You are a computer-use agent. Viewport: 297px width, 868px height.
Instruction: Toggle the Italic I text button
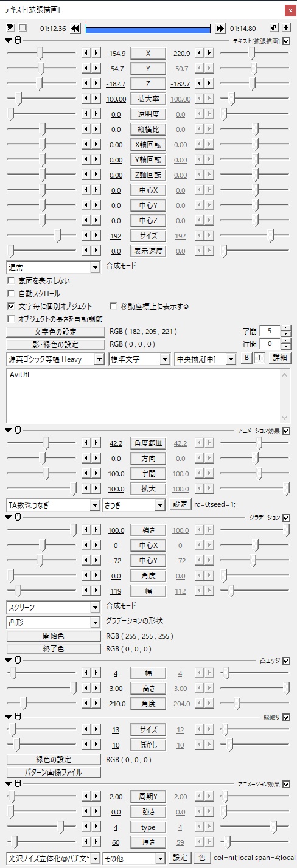coord(257,358)
